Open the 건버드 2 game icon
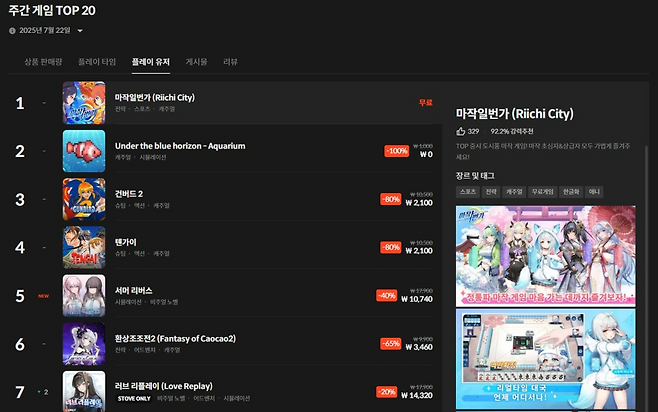 (84, 199)
